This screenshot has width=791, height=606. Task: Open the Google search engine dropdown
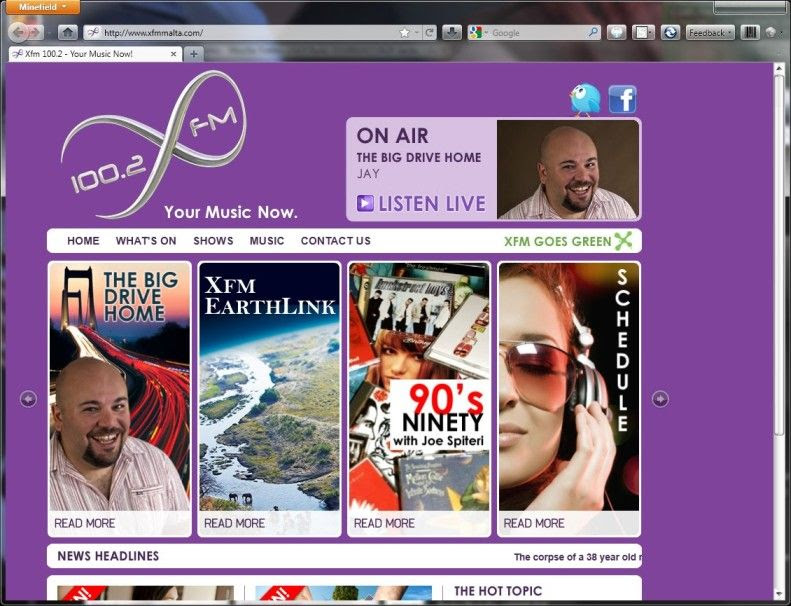(478, 33)
